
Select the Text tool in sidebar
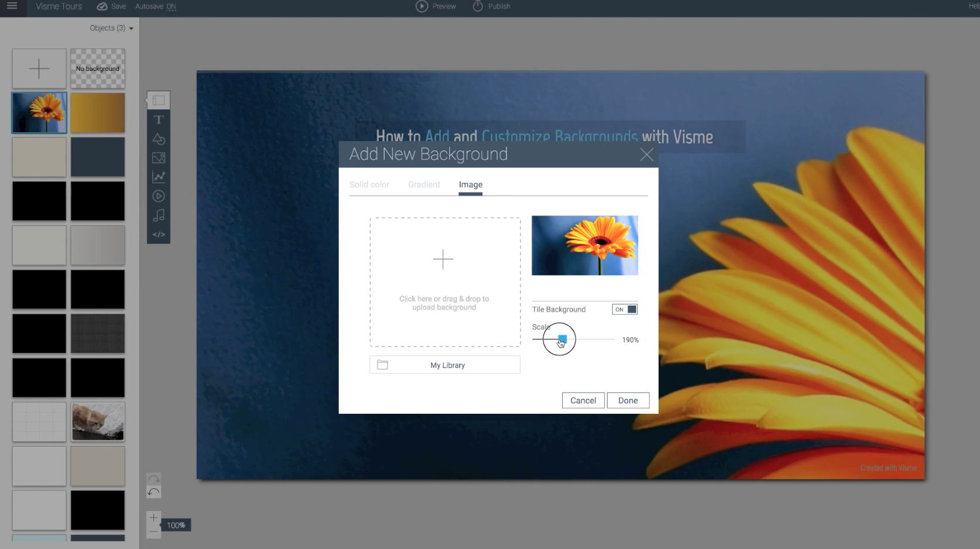[x=159, y=120]
